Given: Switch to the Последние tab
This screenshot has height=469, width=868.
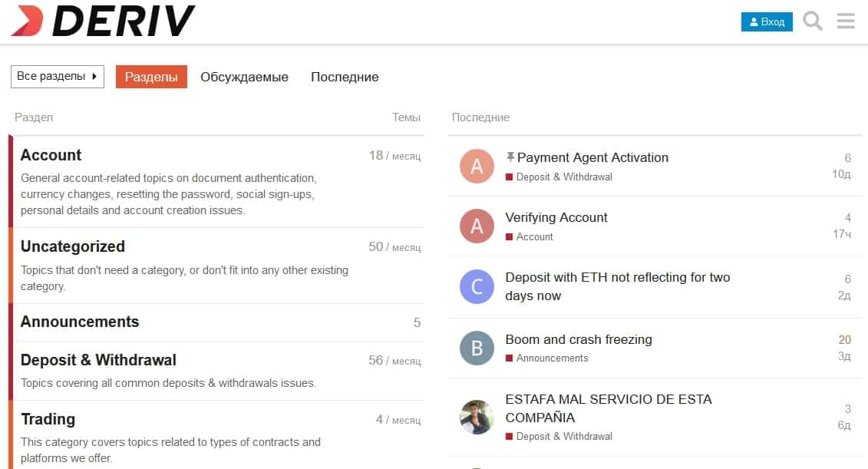Looking at the screenshot, I should pyautogui.click(x=345, y=77).
